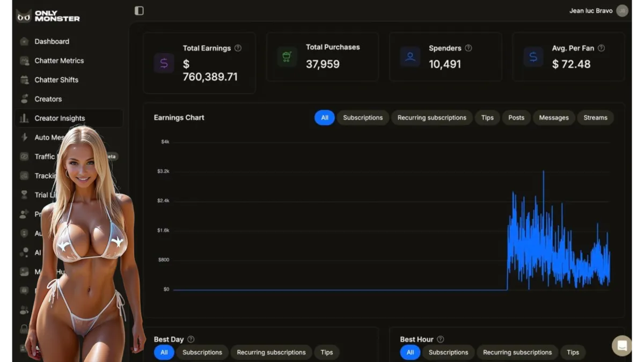
Task: Click the Spenders person icon
Action: 410,56
